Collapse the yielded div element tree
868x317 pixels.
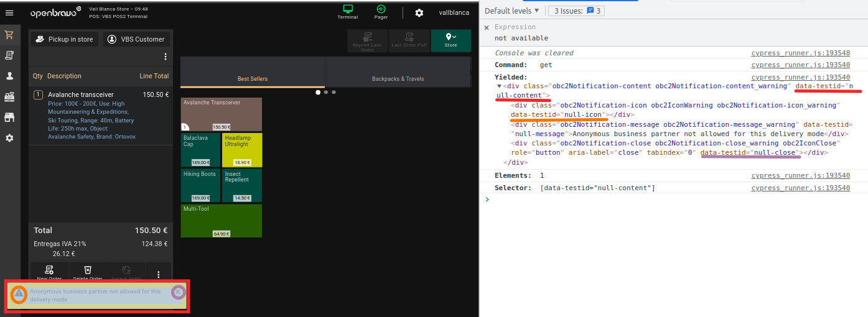tap(499, 86)
